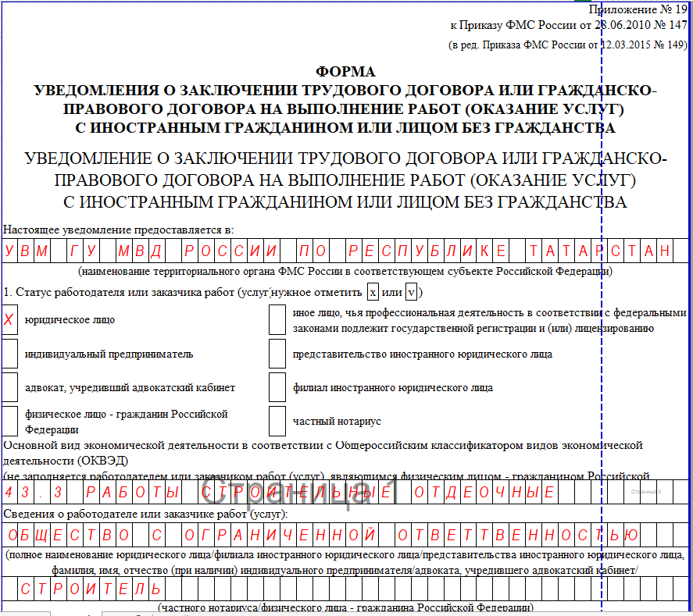The width and height of the screenshot is (693, 616).
Task: Click 'Настоящее уведомление предоставляется в:' label
Action: [x=119, y=230]
